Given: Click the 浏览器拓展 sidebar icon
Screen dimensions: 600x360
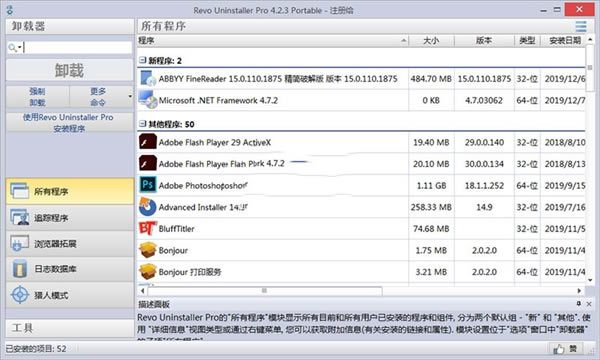Looking at the screenshot, I should click(x=20, y=243).
